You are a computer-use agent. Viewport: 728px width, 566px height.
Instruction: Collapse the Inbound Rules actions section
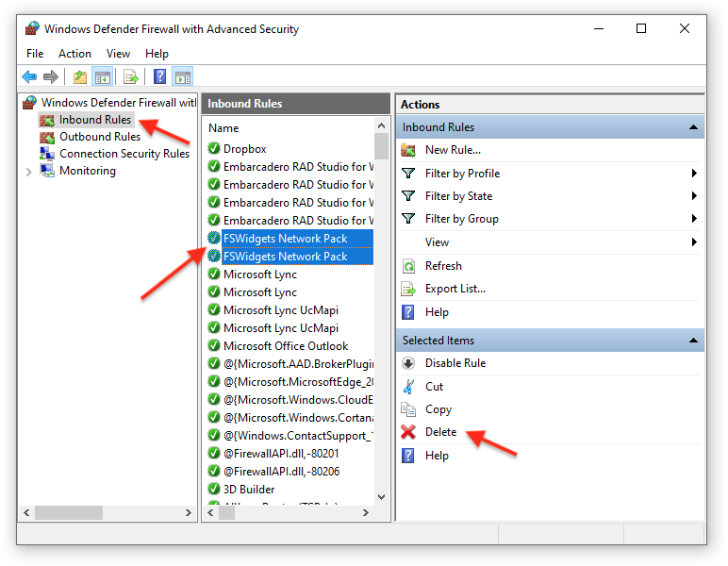tap(693, 127)
